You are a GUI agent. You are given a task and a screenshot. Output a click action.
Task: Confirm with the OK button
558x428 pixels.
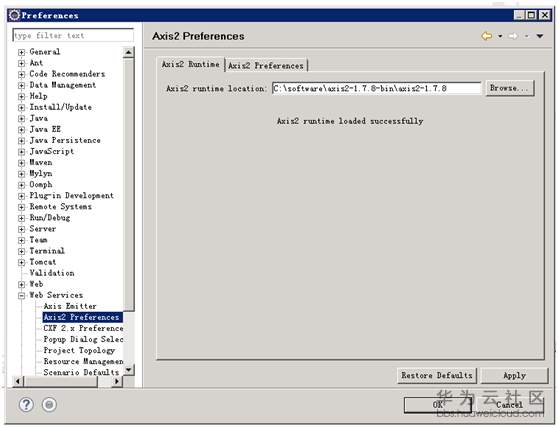438,405
